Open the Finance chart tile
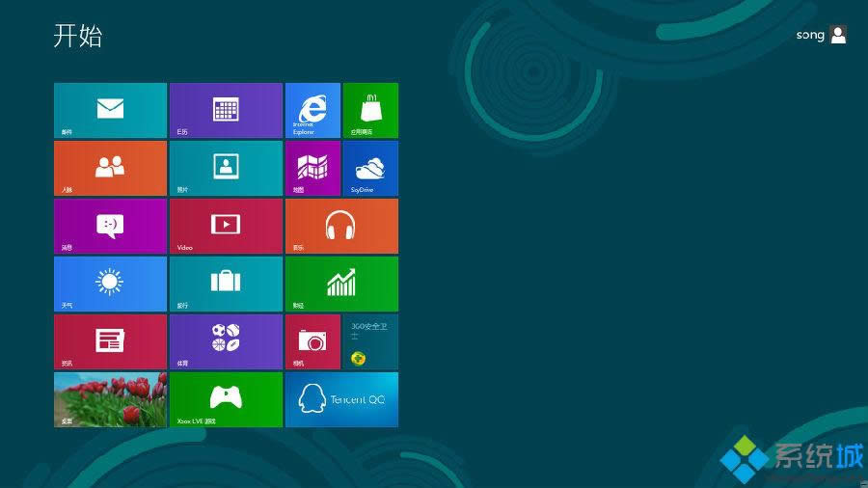The height and width of the screenshot is (488, 868). point(341,284)
